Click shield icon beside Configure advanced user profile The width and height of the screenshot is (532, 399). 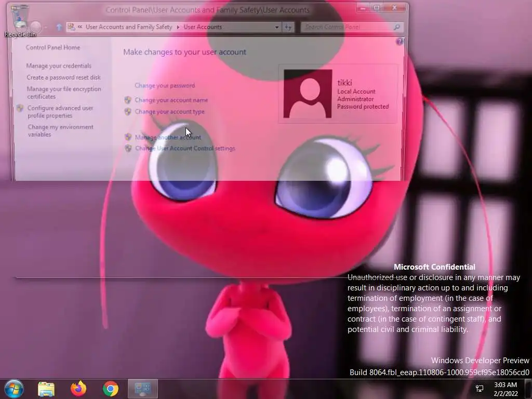[x=20, y=108]
